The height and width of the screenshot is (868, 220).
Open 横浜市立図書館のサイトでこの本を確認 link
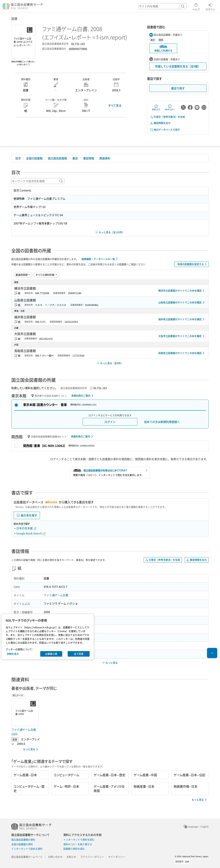coord(181,290)
